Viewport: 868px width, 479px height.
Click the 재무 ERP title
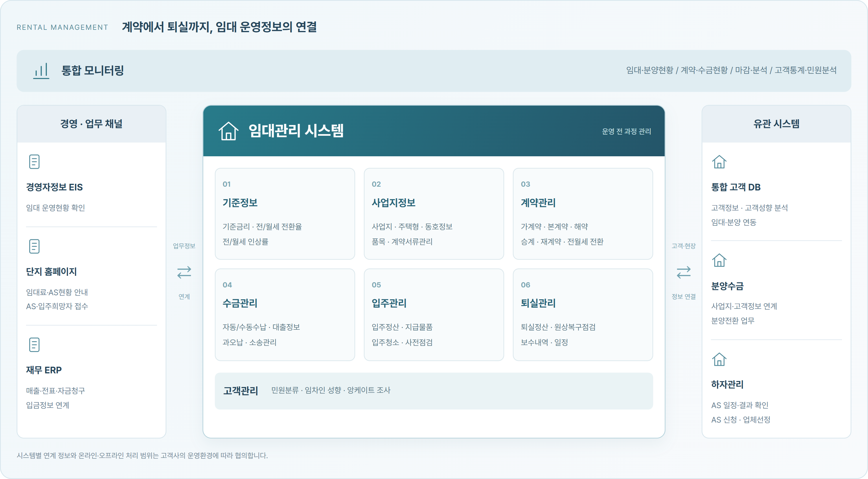44,370
